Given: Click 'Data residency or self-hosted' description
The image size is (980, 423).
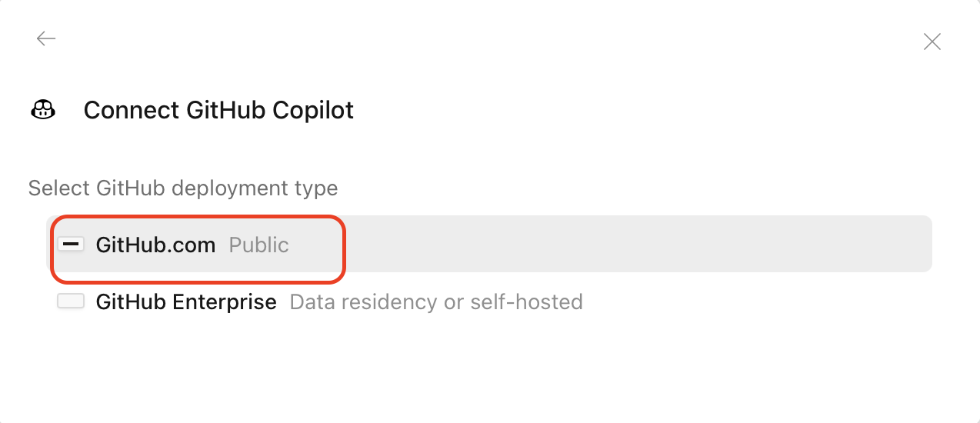Looking at the screenshot, I should coord(435,301).
